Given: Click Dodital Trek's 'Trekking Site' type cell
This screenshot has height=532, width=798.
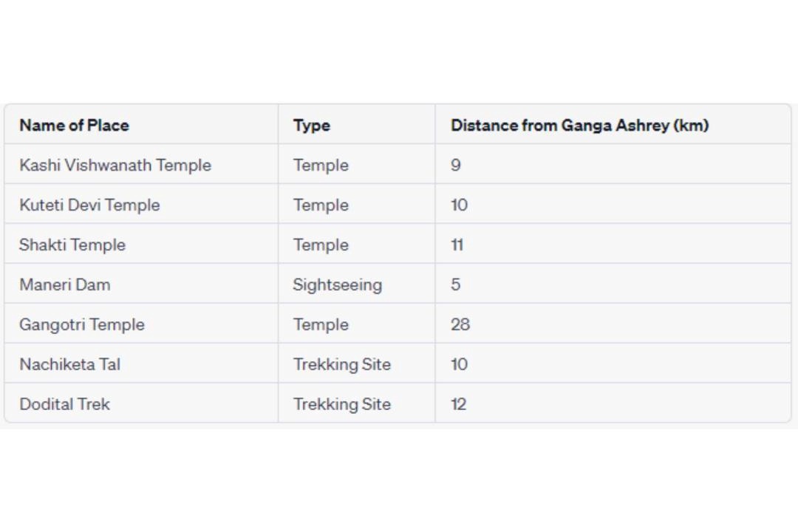Looking at the screenshot, I should [341, 405].
